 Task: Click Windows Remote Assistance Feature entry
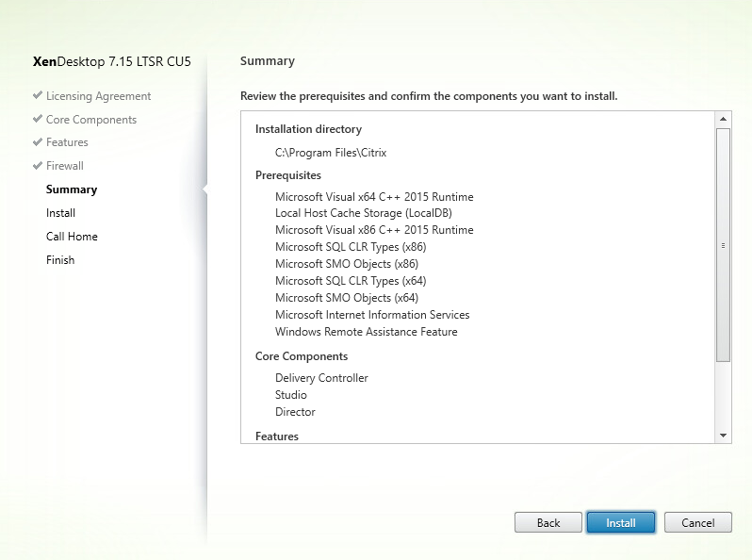tap(367, 332)
